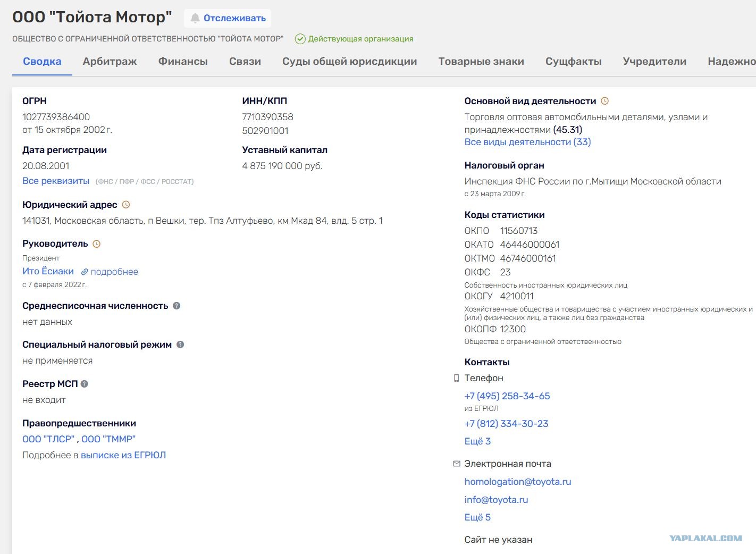
Task: Open predecessor ООО "ТММР" link
Action: (x=108, y=439)
